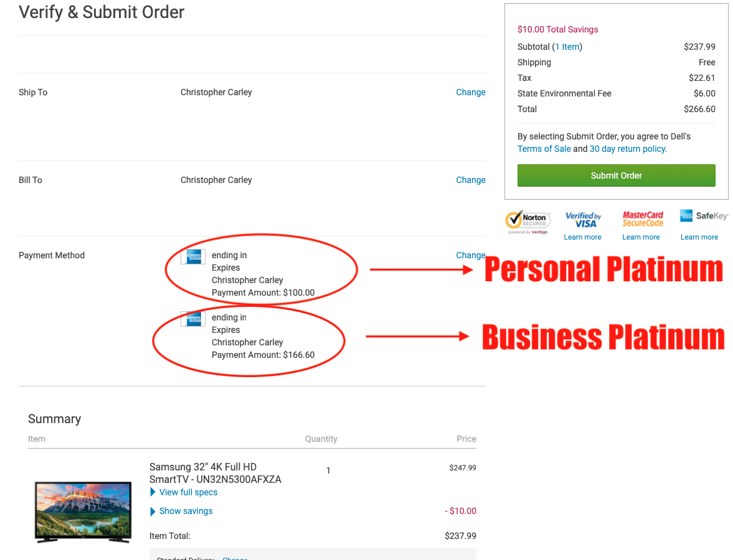
Task: Click Learn more under MasterCard SecureCode
Action: coord(641,237)
